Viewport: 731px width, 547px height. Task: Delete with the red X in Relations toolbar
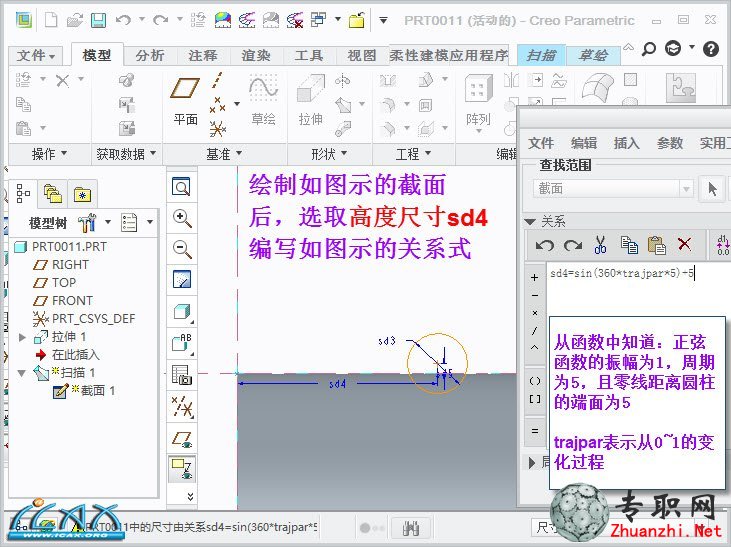[x=684, y=243]
